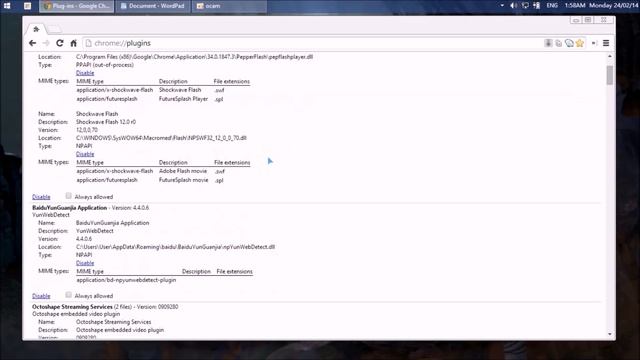This screenshot has height=360, width=640.
Task: Reload the plugins page
Action: [60, 43]
